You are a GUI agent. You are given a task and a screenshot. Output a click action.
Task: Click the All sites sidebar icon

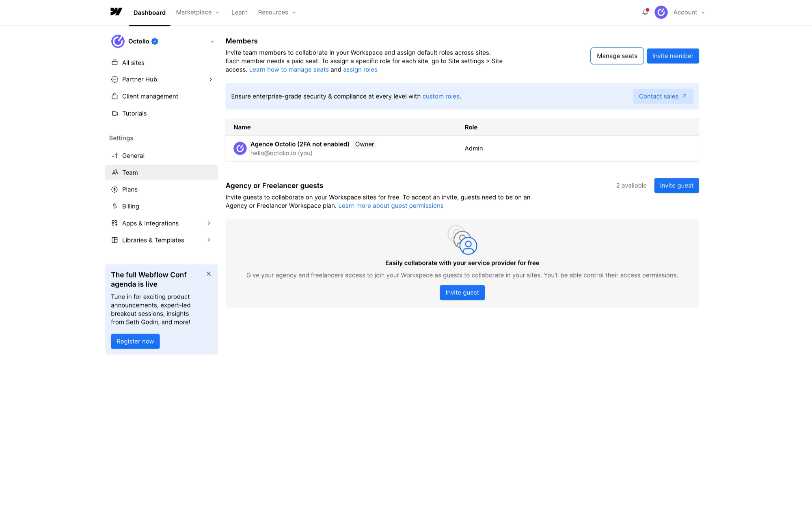click(114, 62)
